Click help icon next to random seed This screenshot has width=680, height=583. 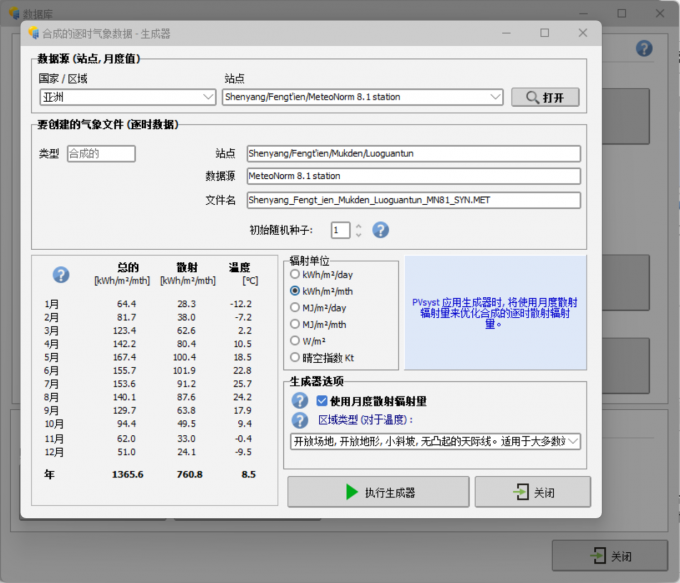pos(380,230)
